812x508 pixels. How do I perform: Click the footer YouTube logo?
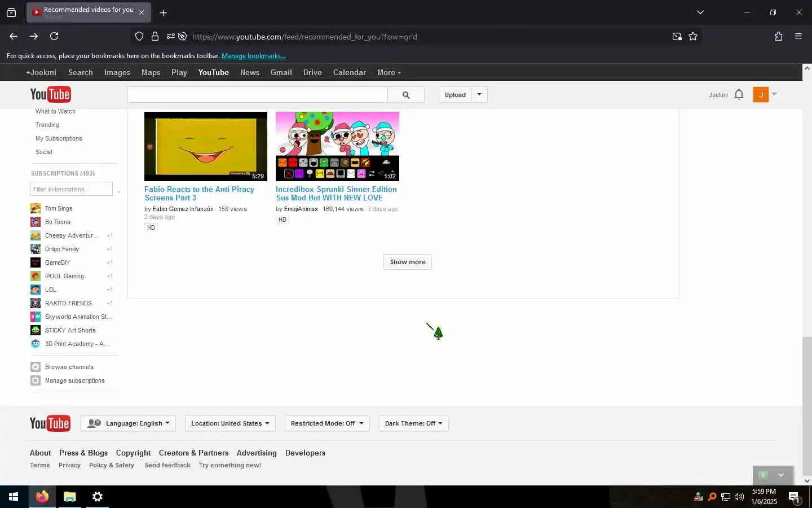tap(50, 423)
